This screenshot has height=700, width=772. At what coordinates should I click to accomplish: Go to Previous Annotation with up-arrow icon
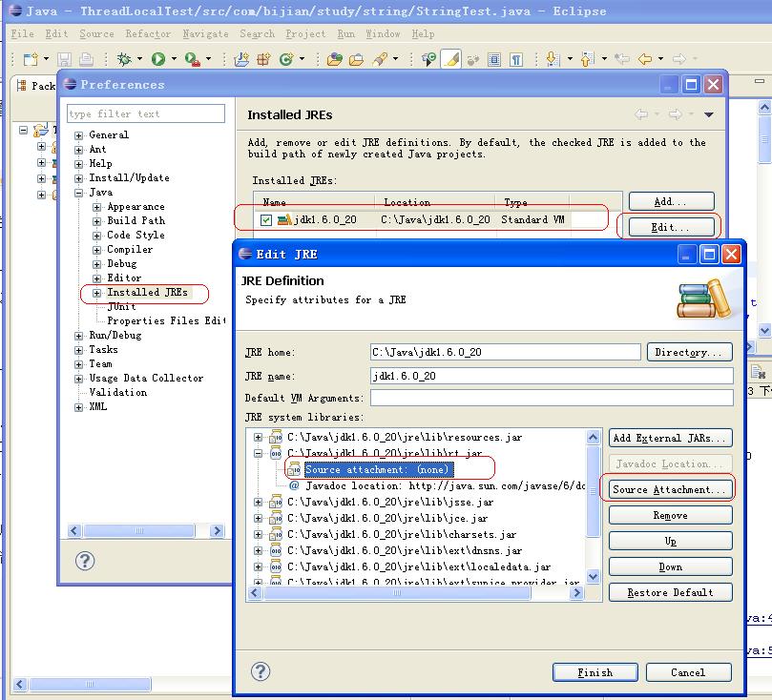point(587,59)
